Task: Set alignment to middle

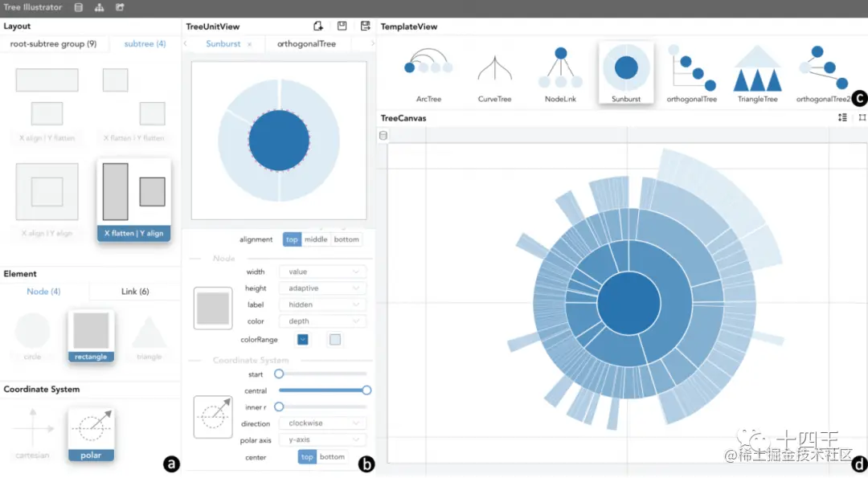Action: pos(316,239)
